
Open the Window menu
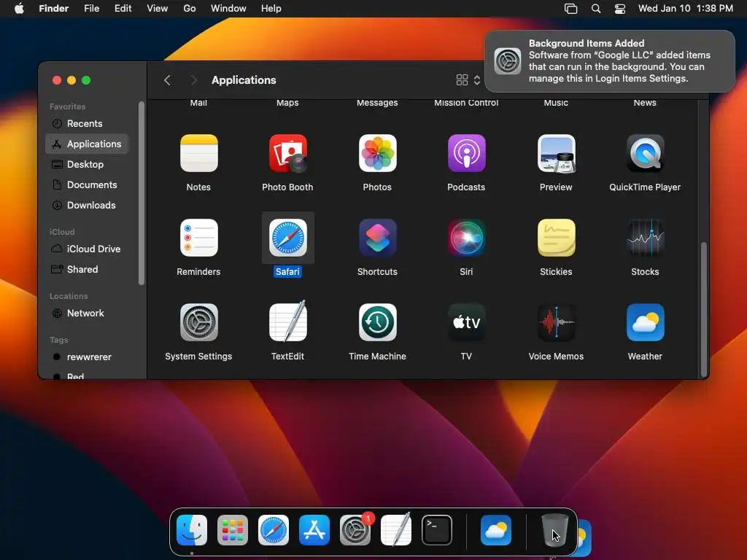click(x=228, y=9)
